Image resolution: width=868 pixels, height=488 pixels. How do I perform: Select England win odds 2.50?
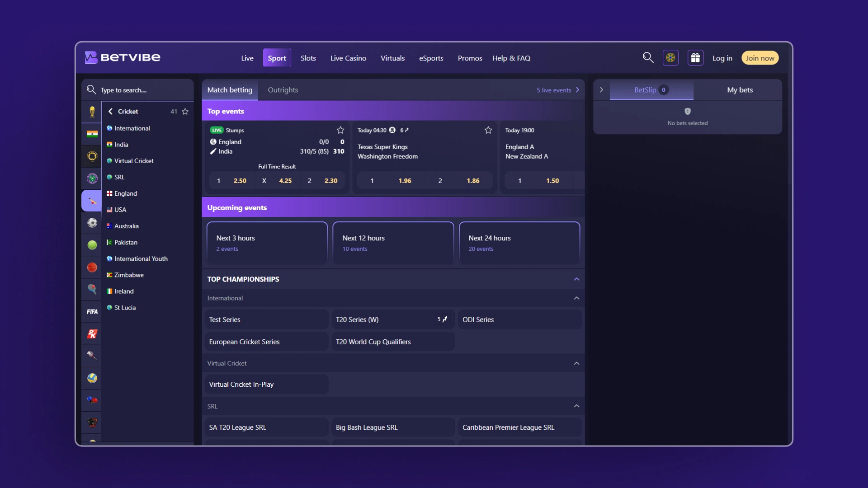[x=232, y=181]
